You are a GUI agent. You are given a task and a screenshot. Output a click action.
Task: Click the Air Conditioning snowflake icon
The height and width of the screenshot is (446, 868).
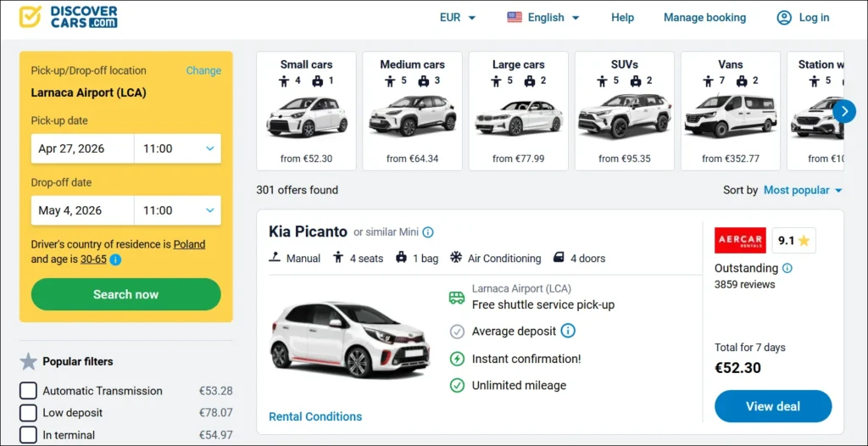455,258
